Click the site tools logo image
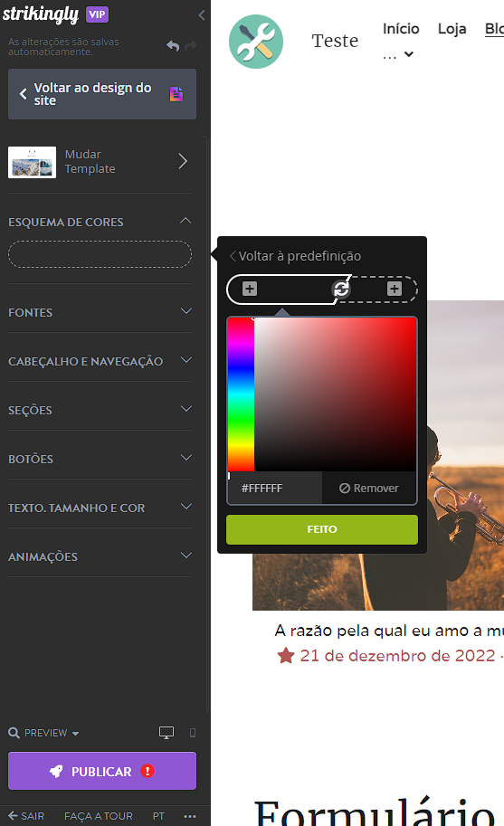Viewport: 504px width, 826px height. [x=256, y=42]
